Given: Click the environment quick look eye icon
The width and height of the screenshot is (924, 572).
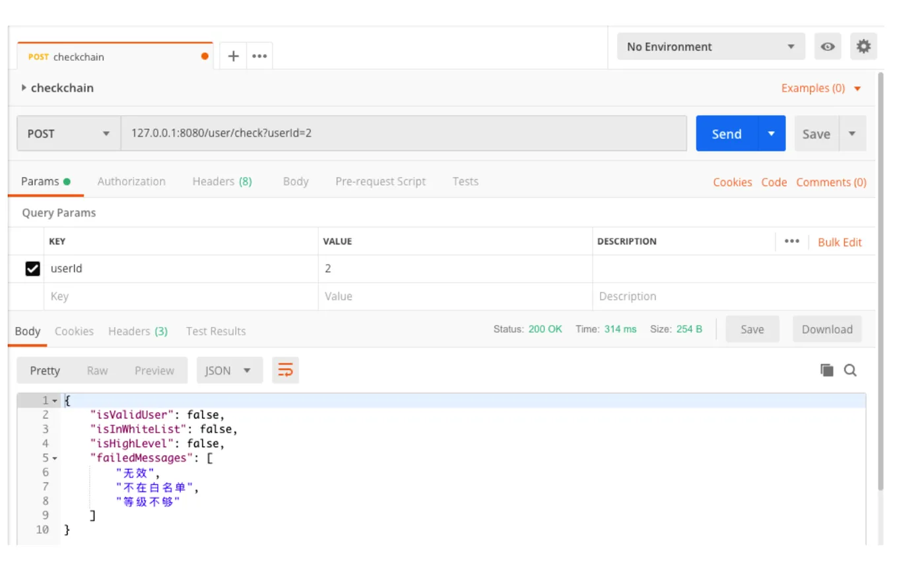Looking at the screenshot, I should click(x=828, y=47).
